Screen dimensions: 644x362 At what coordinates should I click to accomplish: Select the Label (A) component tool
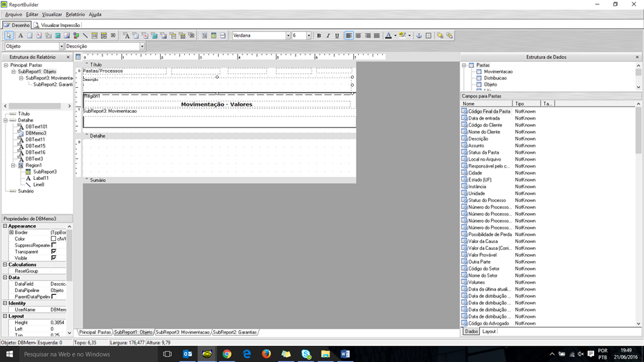click(20, 36)
